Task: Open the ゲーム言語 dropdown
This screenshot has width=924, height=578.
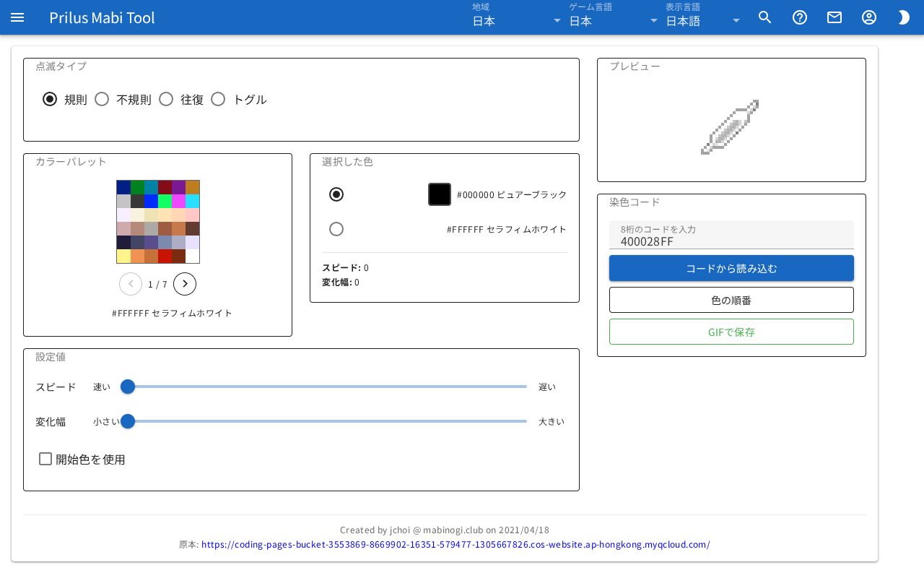Action: (614, 17)
